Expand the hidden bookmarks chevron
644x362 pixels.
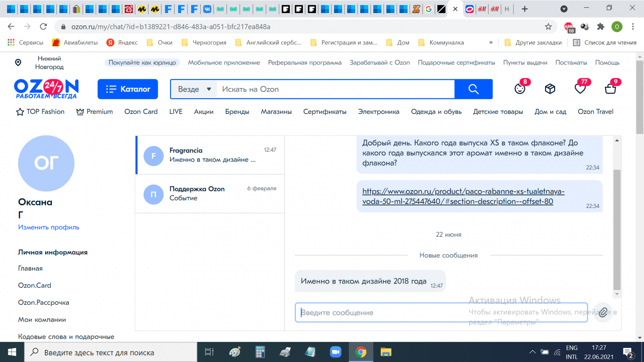tap(491, 42)
